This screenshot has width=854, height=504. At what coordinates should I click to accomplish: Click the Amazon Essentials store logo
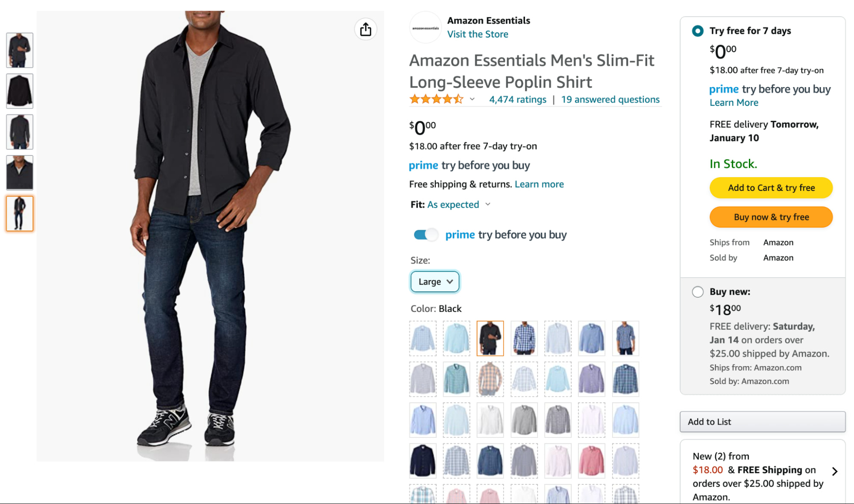pos(425,27)
